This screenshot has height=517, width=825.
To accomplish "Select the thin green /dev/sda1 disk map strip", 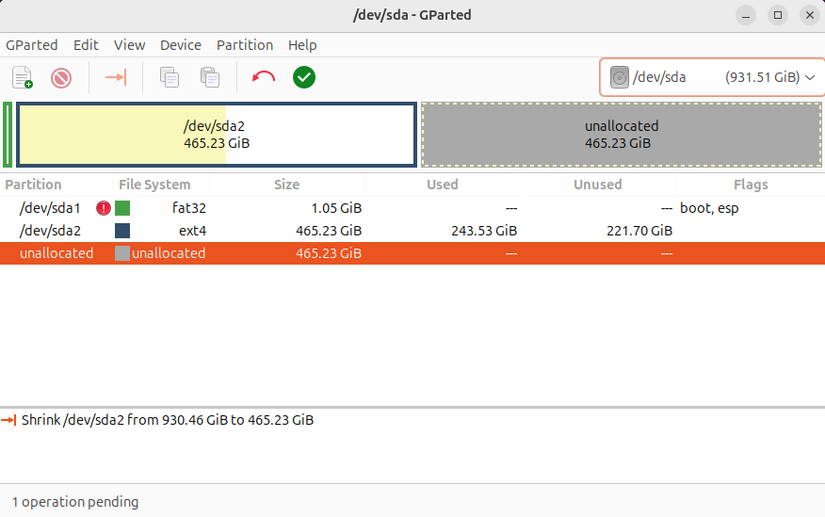I will (x=7, y=135).
